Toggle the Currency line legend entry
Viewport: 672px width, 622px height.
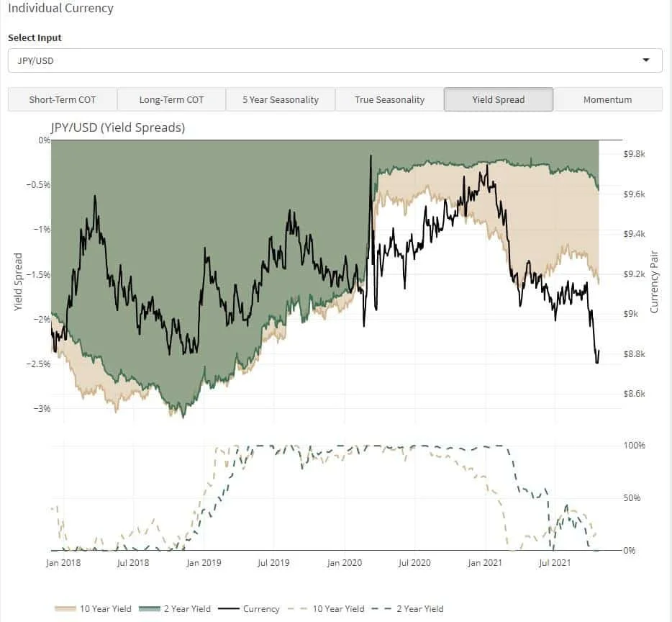pos(248,609)
